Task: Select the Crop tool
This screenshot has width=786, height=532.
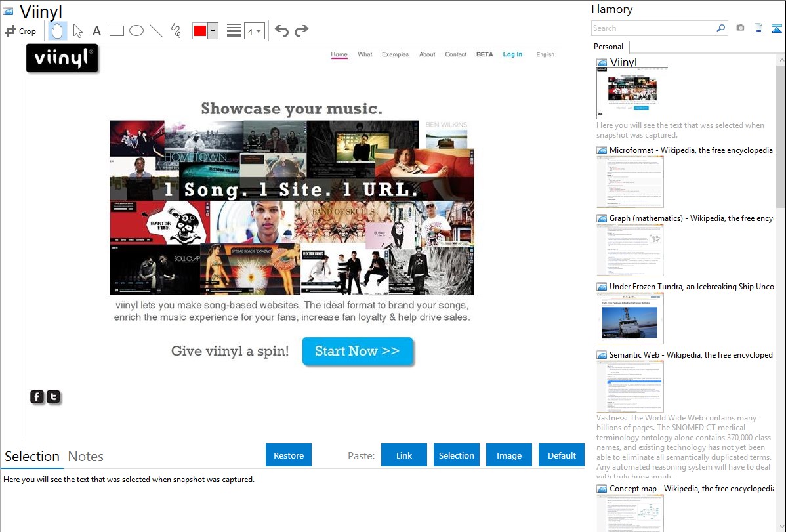Action: [x=20, y=31]
